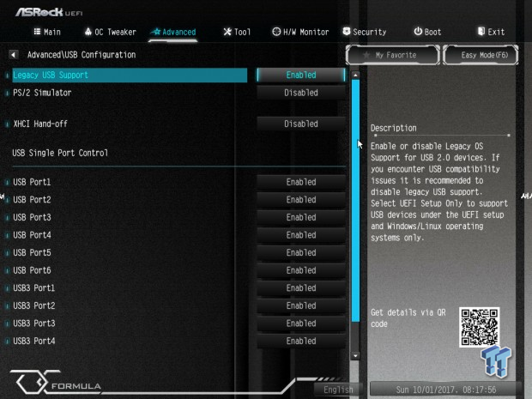532x399 pixels.
Task: Select the USB Port6 label
Action: coord(32,270)
